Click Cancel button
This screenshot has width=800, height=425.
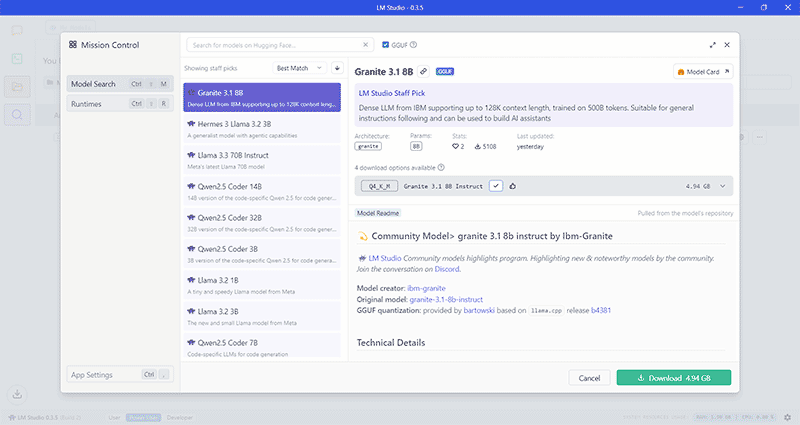[589, 378]
